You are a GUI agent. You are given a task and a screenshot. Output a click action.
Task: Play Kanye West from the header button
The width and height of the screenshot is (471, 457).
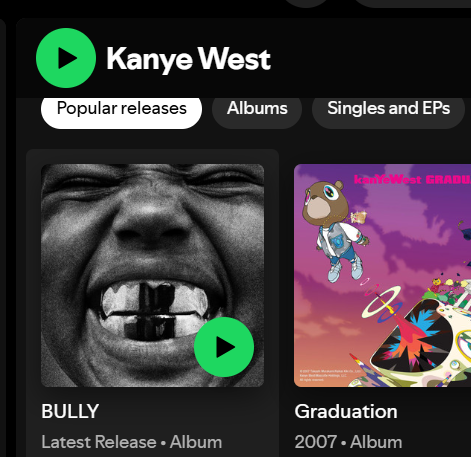66,58
